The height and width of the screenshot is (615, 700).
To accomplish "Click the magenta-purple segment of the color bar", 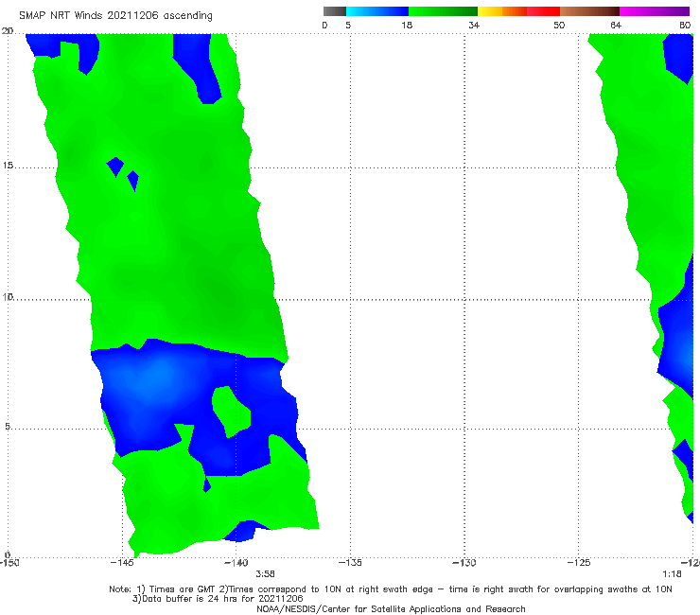I will click(x=655, y=11).
